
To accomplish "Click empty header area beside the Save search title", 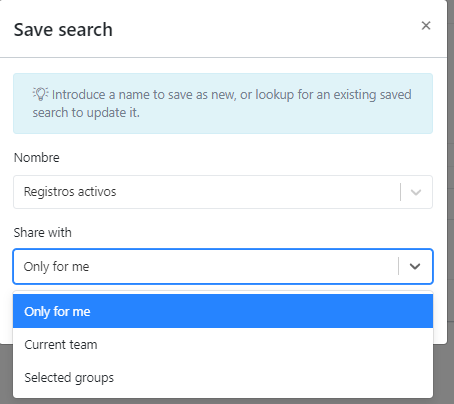I will coord(267,29).
